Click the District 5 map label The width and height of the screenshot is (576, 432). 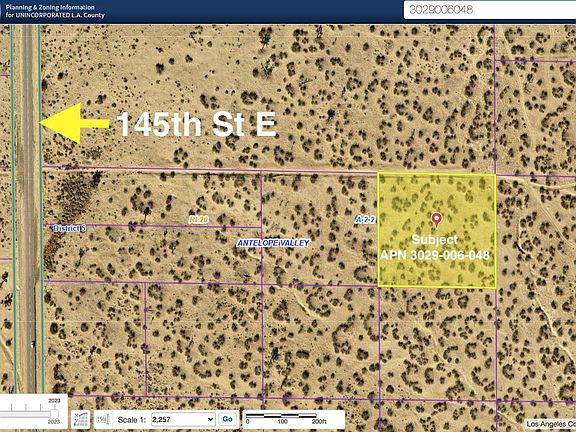[x=69, y=228]
